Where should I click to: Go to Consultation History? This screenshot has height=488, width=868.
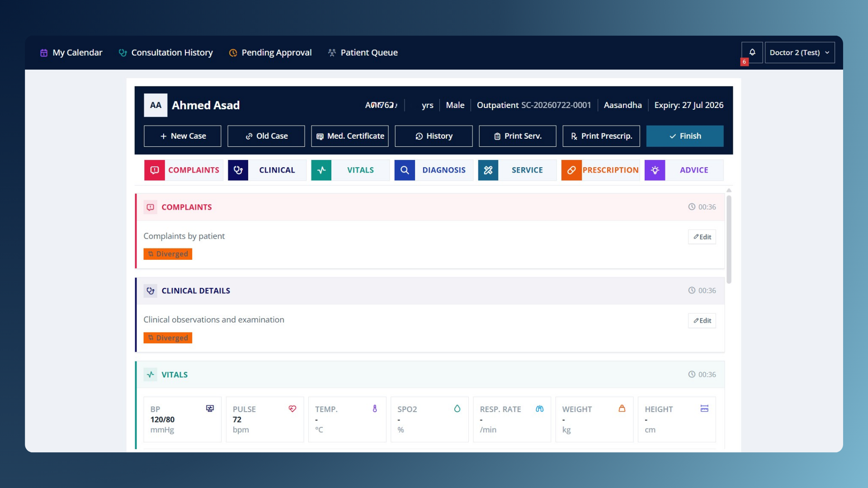click(165, 52)
